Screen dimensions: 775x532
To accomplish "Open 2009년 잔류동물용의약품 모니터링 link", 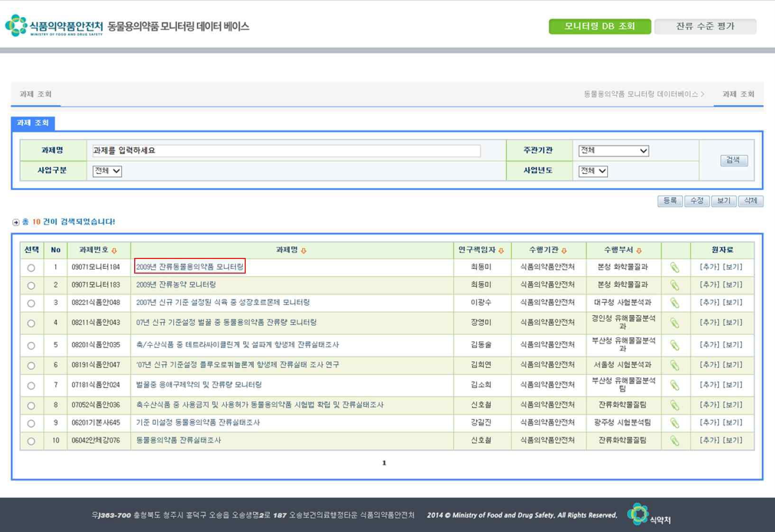I will pos(190,267).
